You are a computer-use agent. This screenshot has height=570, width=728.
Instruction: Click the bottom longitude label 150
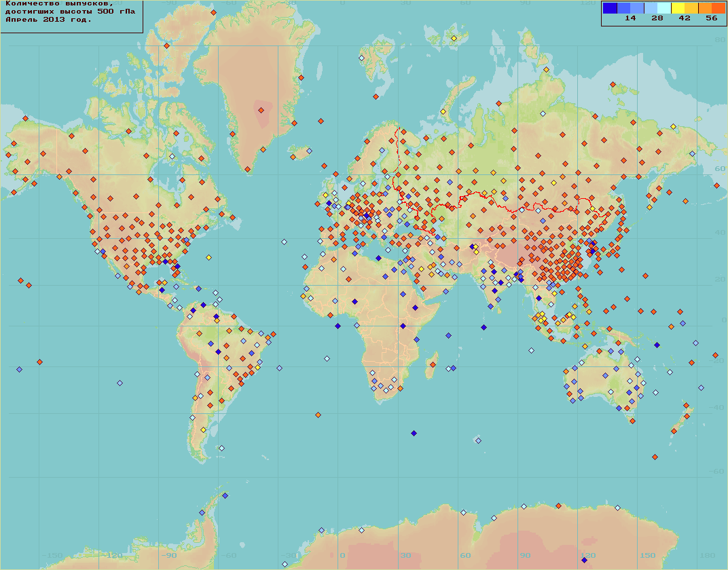648,556
